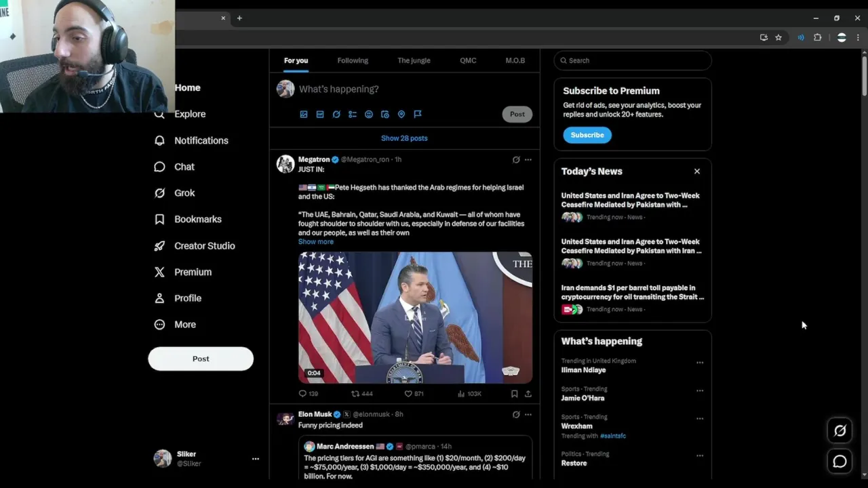The width and height of the screenshot is (868, 488).
Task: Go to Home in sidebar
Action: tap(187, 88)
